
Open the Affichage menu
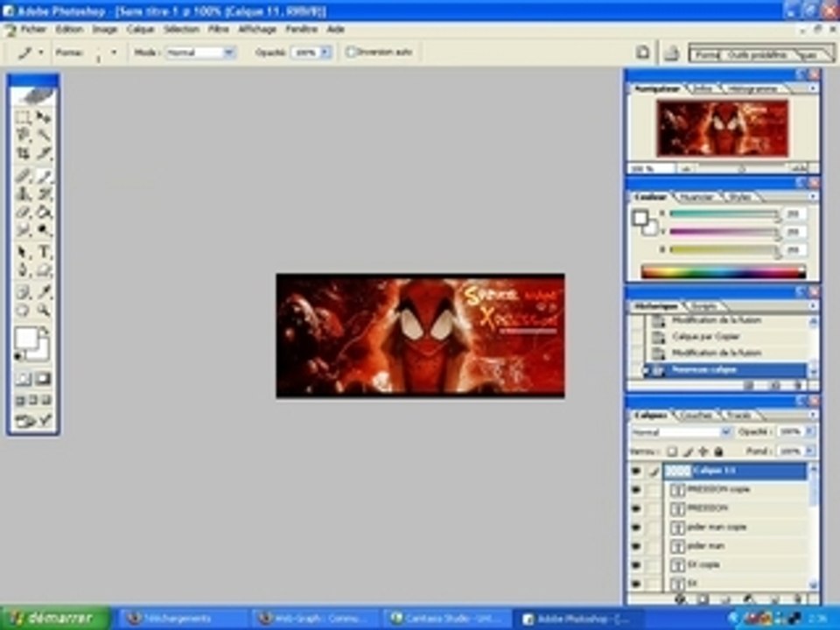point(257,30)
